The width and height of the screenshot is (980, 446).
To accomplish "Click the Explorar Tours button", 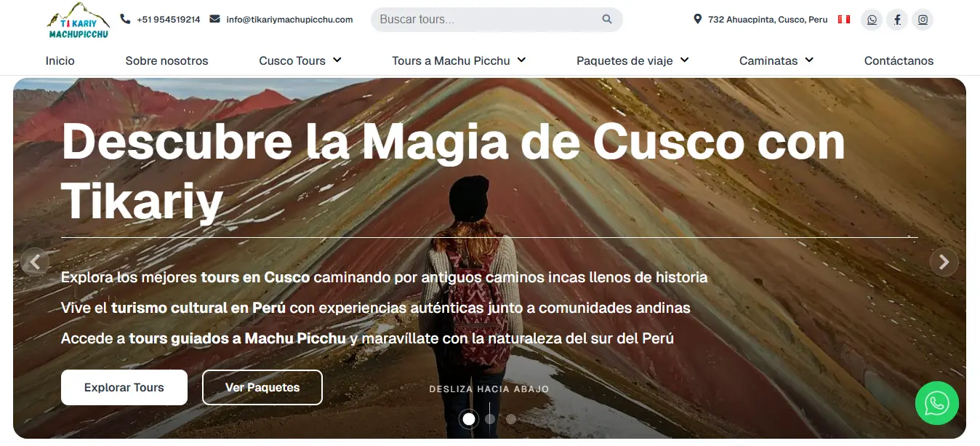I will [x=124, y=388].
